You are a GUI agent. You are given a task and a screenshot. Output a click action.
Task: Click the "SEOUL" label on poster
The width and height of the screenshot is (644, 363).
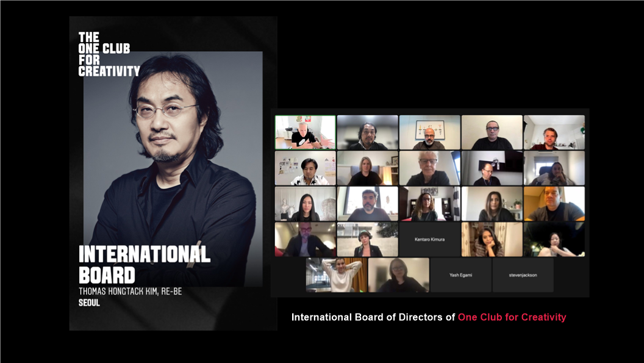point(89,303)
